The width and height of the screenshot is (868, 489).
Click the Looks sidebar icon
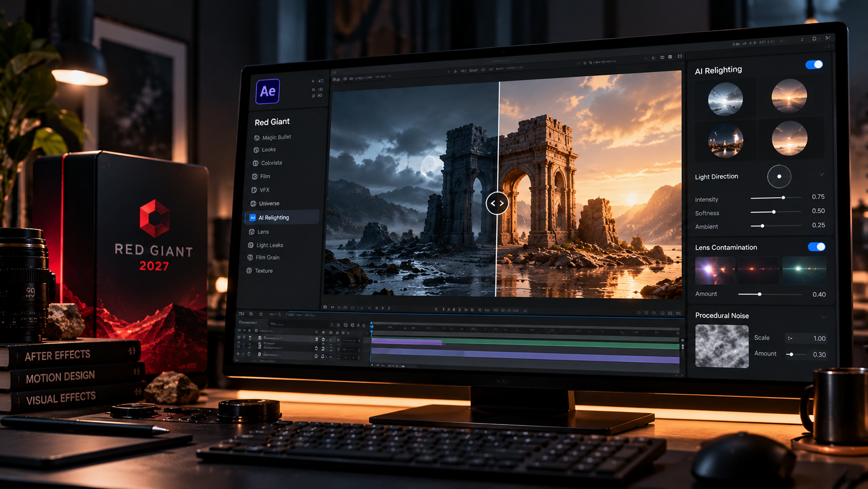click(x=256, y=150)
